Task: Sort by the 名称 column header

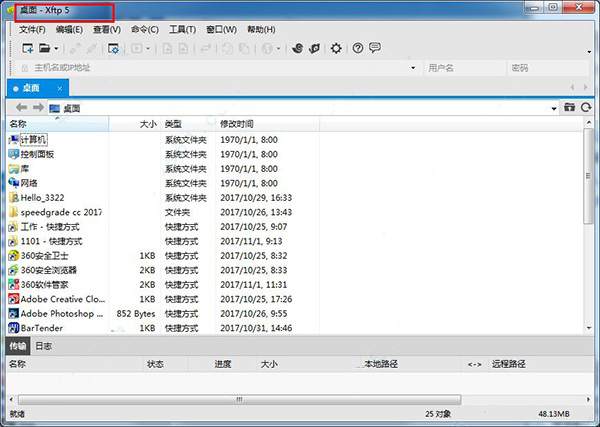Action: (x=57, y=124)
